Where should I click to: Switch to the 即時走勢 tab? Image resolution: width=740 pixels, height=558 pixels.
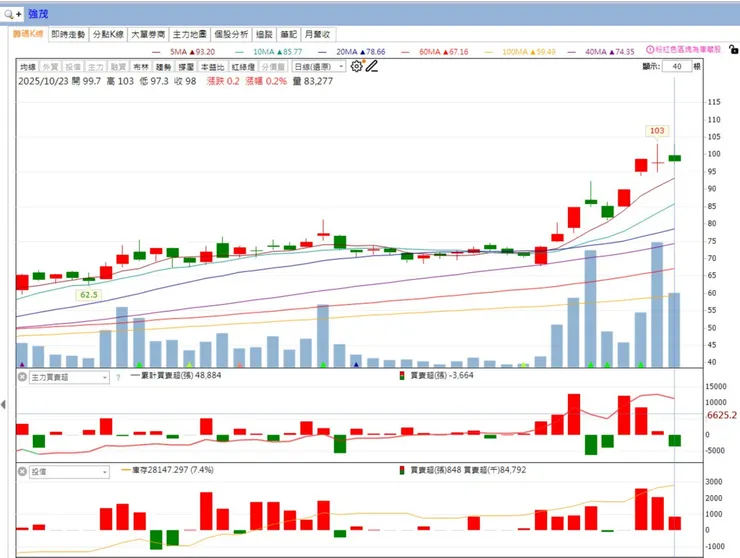tap(68, 34)
